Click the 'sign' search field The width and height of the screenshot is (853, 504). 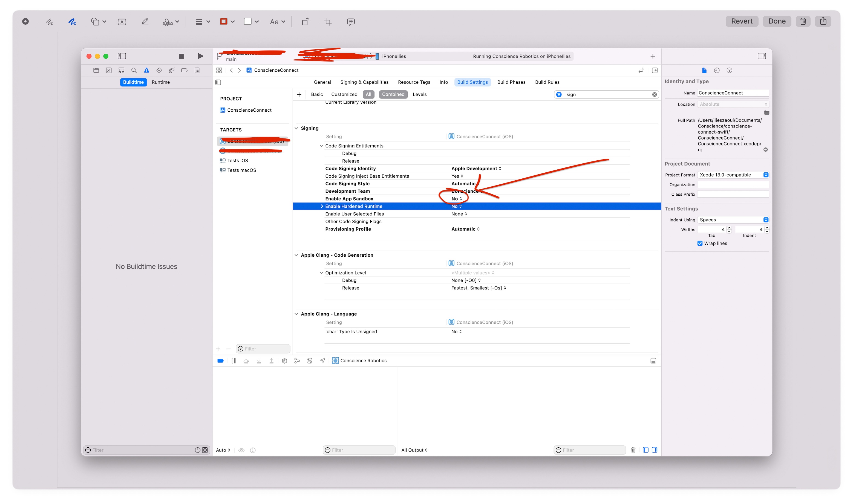point(606,95)
